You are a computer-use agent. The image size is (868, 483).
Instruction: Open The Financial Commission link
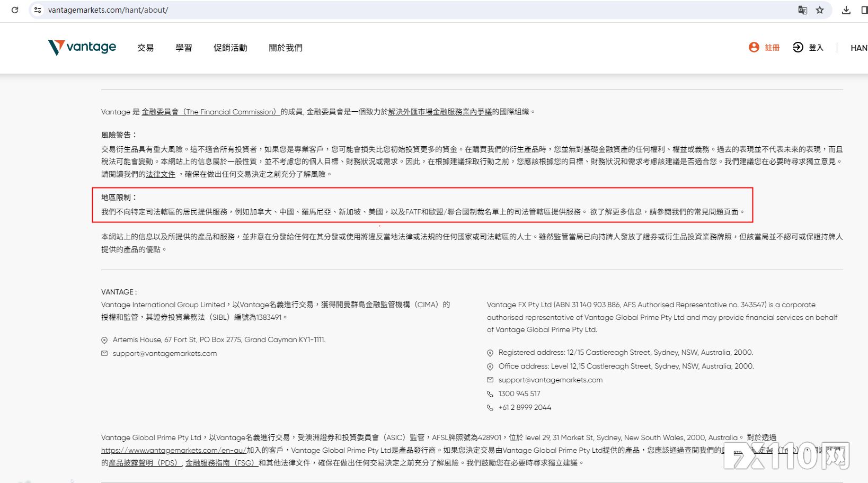pyautogui.click(x=211, y=112)
